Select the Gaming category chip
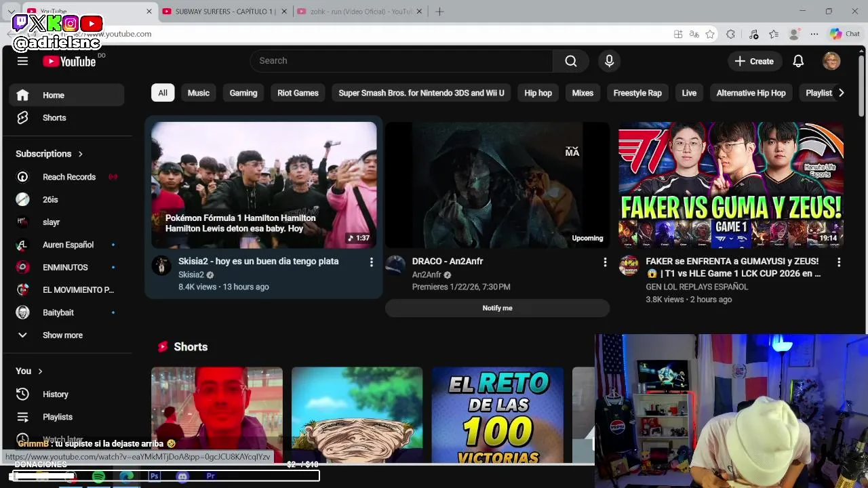 pyautogui.click(x=243, y=93)
